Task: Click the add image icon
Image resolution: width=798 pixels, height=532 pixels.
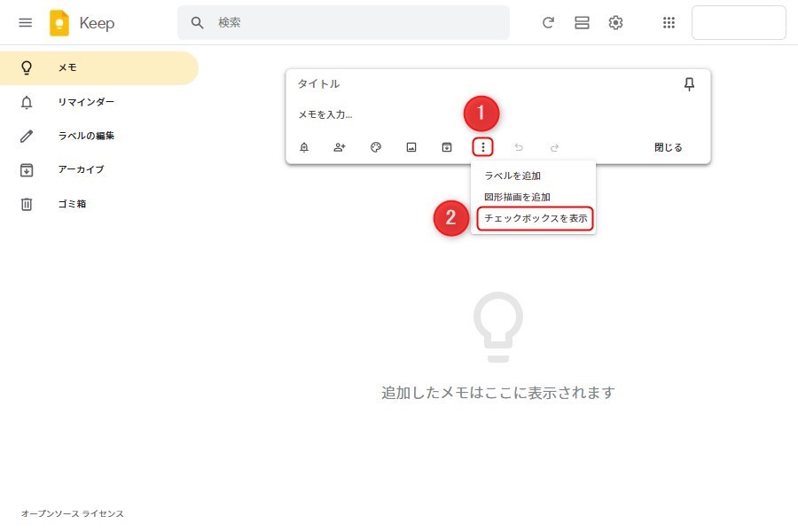Action: pyautogui.click(x=411, y=147)
